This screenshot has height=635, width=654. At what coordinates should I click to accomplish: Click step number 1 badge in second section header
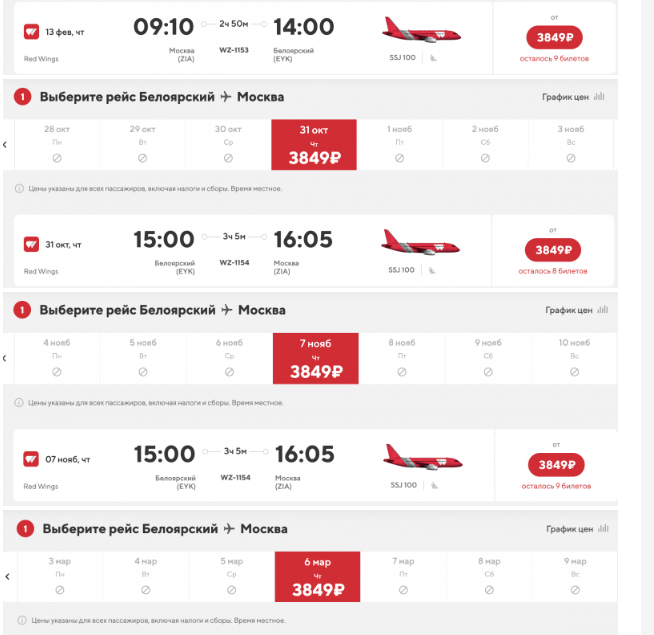click(x=22, y=310)
